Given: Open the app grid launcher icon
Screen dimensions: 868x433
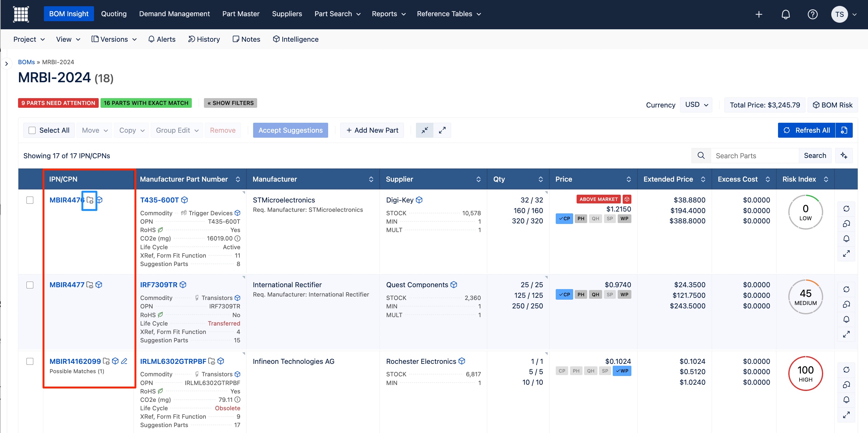Looking at the screenshot, I should tap(21, 14).
